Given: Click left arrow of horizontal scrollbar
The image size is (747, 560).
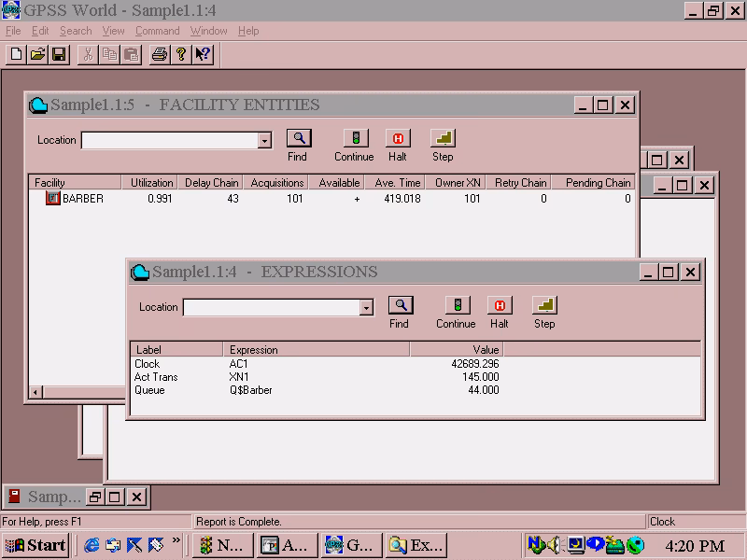Looking at the screenshot, I should pyautogui.click(x=36, y=392).
